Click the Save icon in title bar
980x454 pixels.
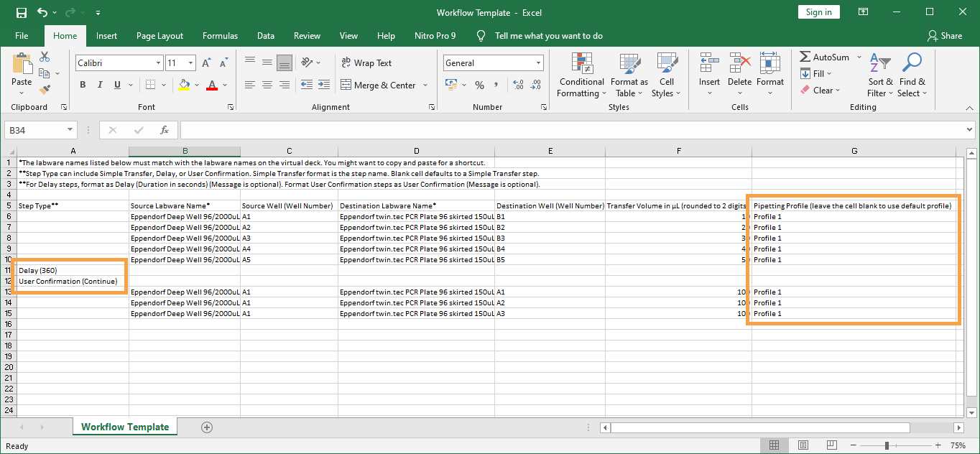click(x=21, y=12)
